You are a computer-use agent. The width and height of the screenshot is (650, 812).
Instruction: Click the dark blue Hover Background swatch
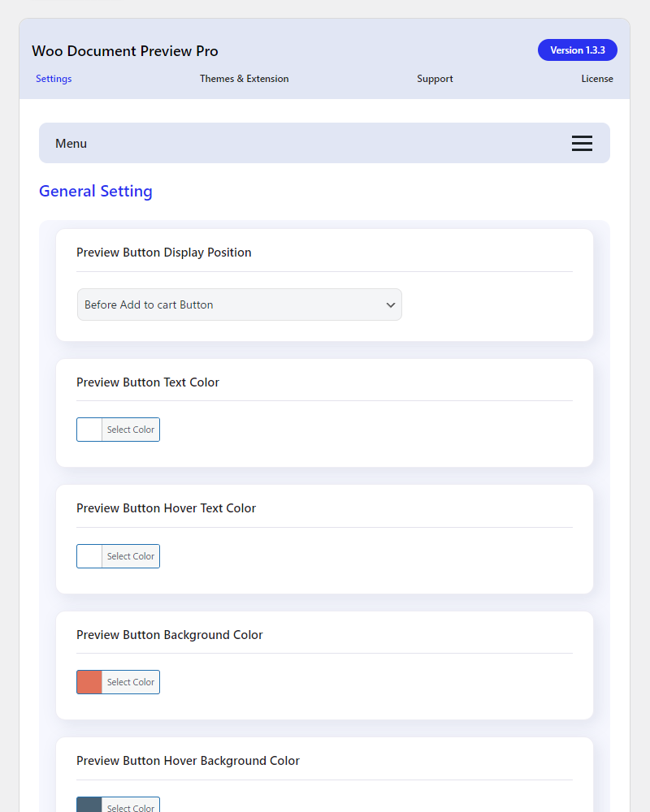pyautogui.click(x=89, y=805)
